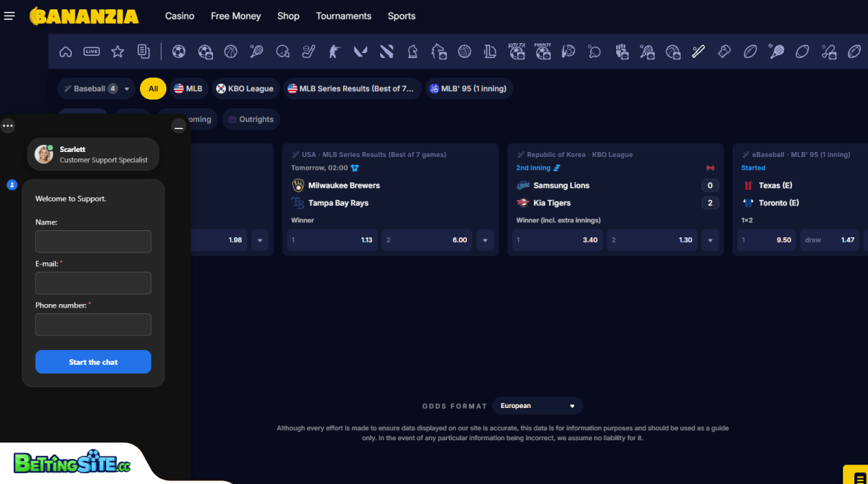Bet on Milwaukee Brewers at 1.13

[x=332, y=240]
